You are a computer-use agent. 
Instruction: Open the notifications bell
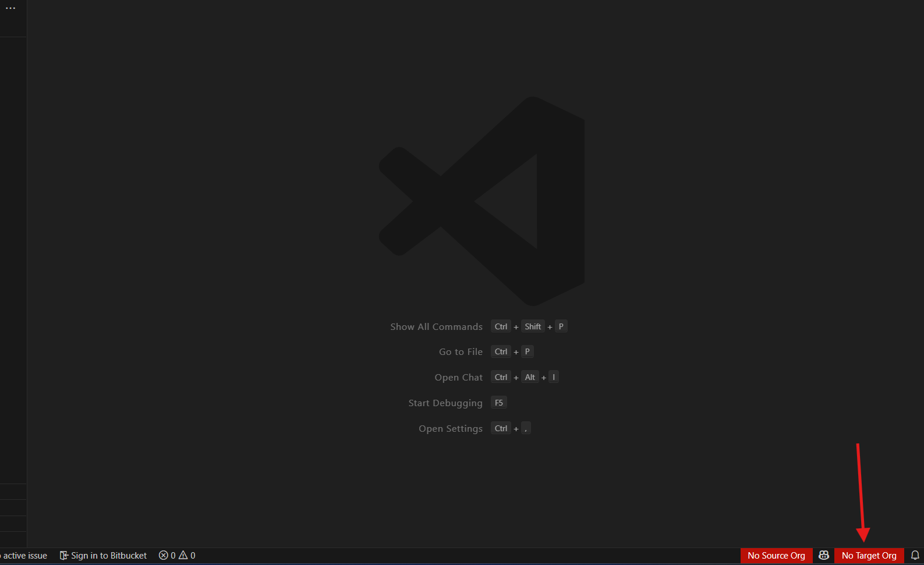tap(915, 556)
